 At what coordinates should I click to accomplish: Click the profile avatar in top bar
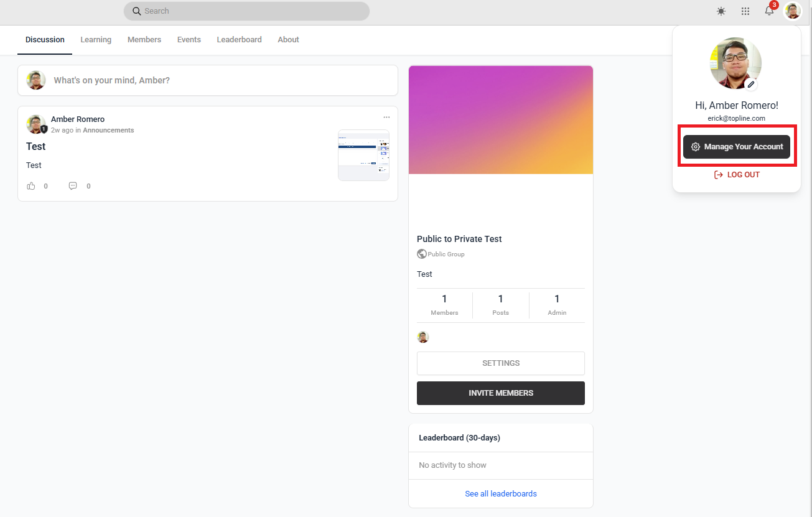pyautogui.click(x=793, y=11)
